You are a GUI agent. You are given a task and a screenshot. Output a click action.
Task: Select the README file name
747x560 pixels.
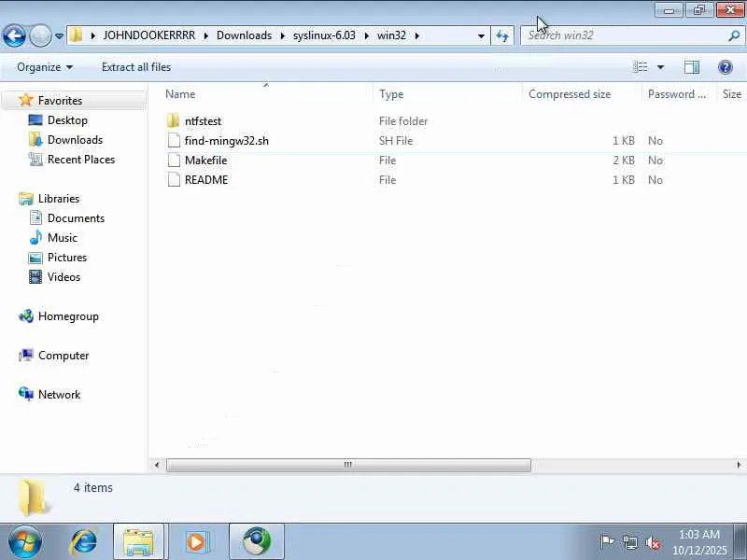coord(206,179)
